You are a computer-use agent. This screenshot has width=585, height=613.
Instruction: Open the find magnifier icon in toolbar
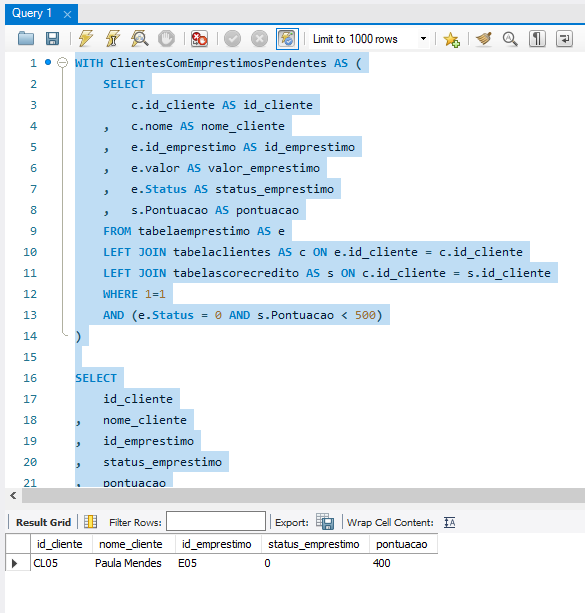[510, 39]
